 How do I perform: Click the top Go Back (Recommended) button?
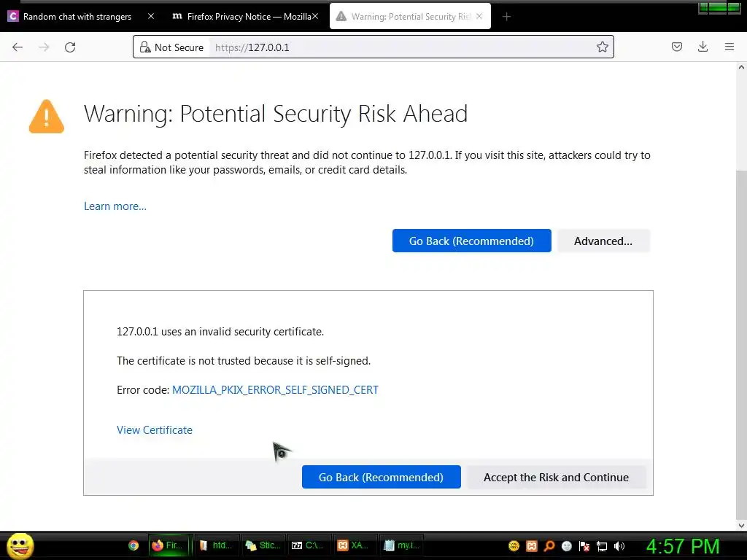pyautogui.click(x=471, y=241)
